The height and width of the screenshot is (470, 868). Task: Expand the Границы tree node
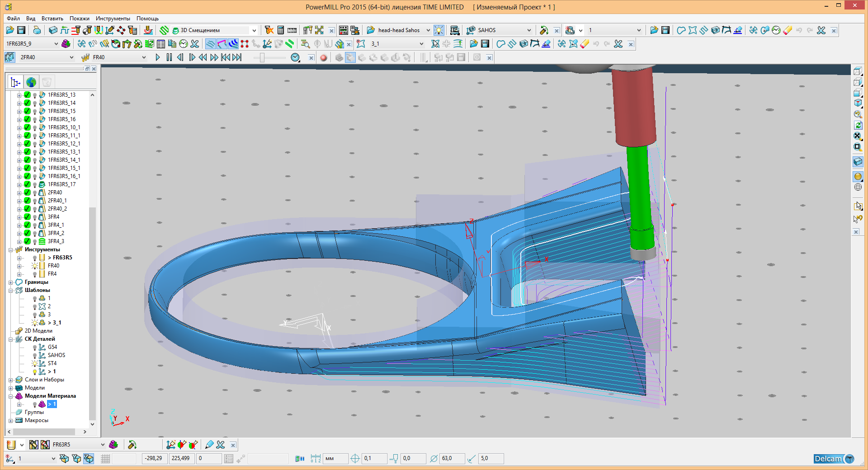pyautogui.click(x=10, y=282)
